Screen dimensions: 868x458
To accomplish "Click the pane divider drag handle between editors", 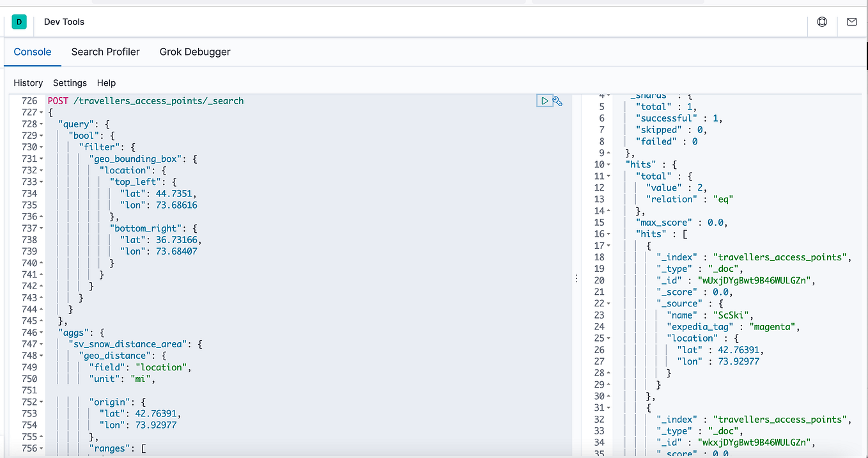I will (577, 278).
